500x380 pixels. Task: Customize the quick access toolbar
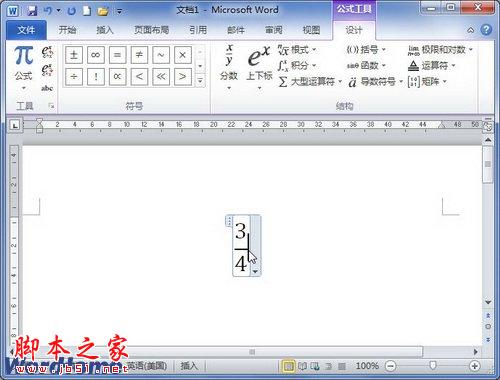click(119, 12)
